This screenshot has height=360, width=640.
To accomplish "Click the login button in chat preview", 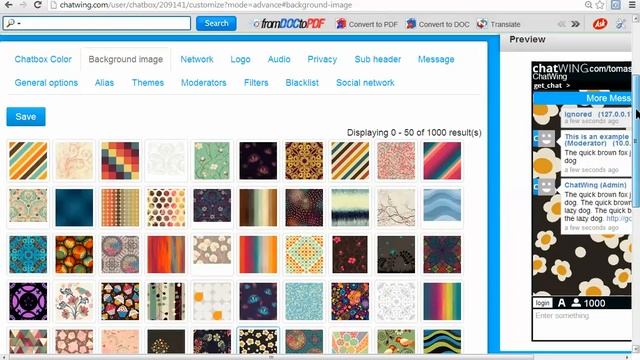I will coord(542,303).
